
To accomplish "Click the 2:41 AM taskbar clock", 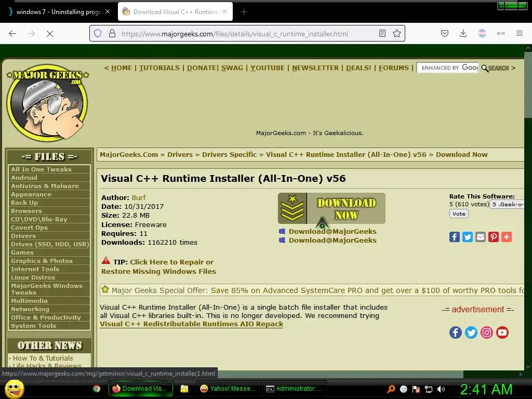I will [486, 390].
